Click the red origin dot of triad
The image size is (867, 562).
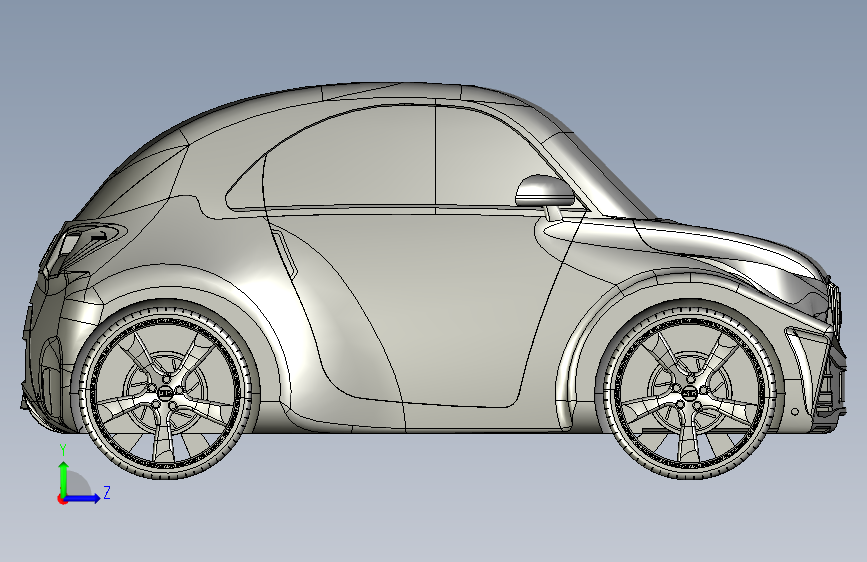(x=62, y=500)
